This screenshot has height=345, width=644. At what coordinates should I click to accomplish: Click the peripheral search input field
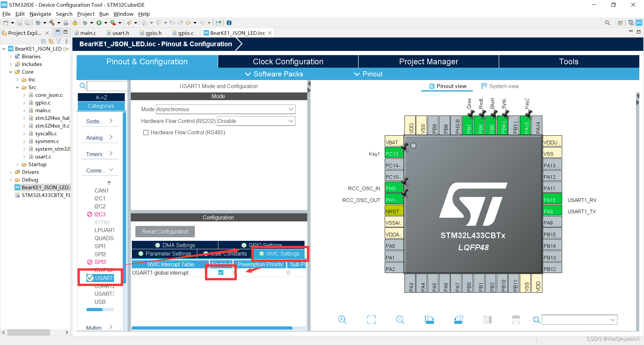pos(107,86)
